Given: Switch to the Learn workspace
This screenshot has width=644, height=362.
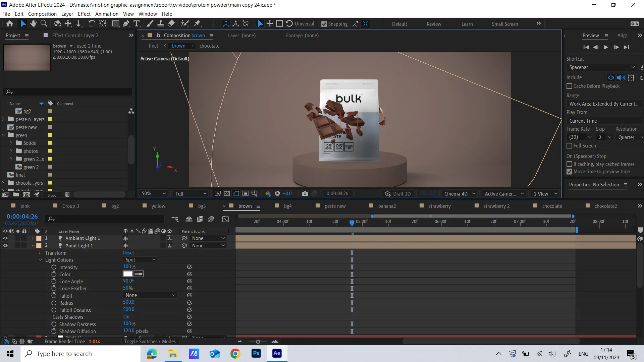Looking at the screenshot, I should pos(467,24).
